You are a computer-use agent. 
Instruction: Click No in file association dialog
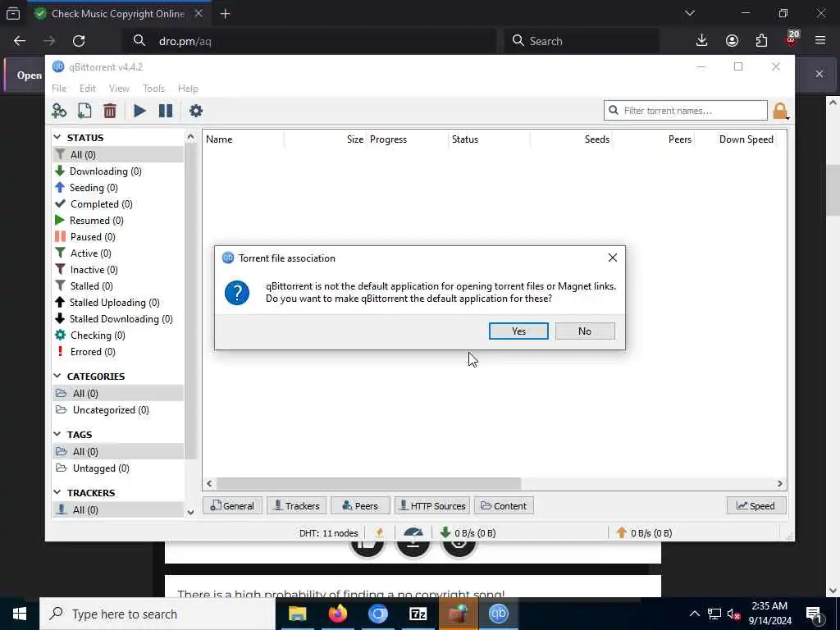pyautogui.click(x=585, y=331)
